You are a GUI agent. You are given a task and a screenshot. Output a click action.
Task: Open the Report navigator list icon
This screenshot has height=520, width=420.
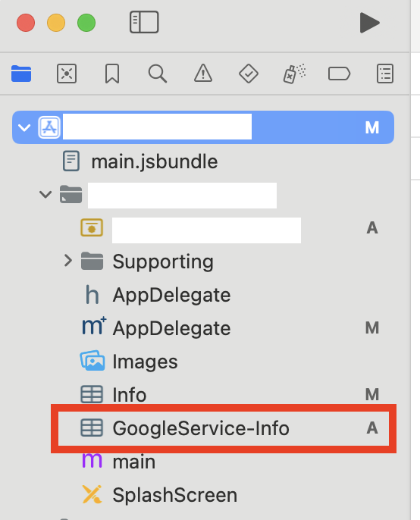coord(385,74)
